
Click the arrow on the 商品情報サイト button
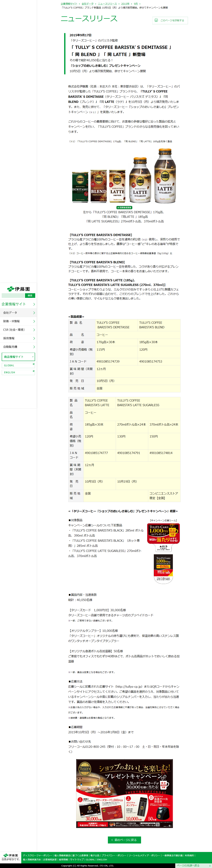33,356
